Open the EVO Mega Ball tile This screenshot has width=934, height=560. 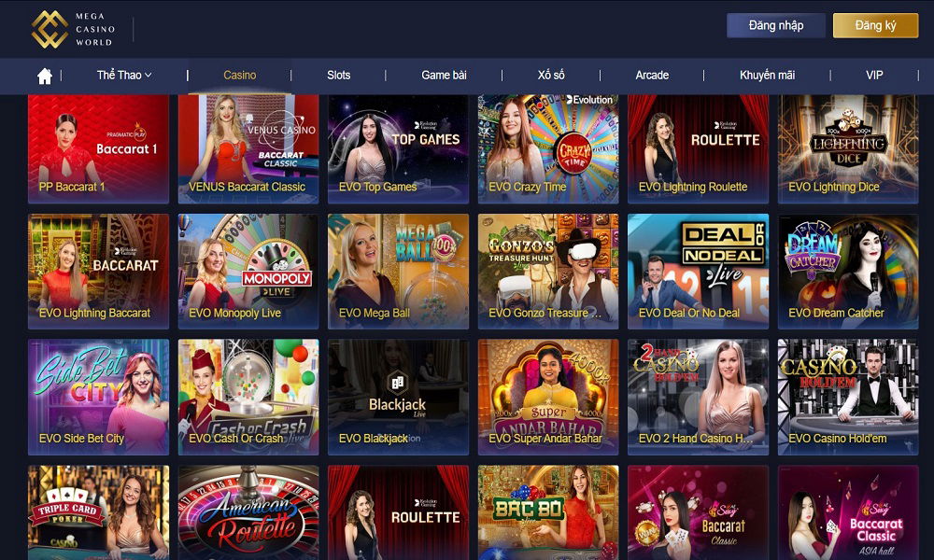coord(398,272)
